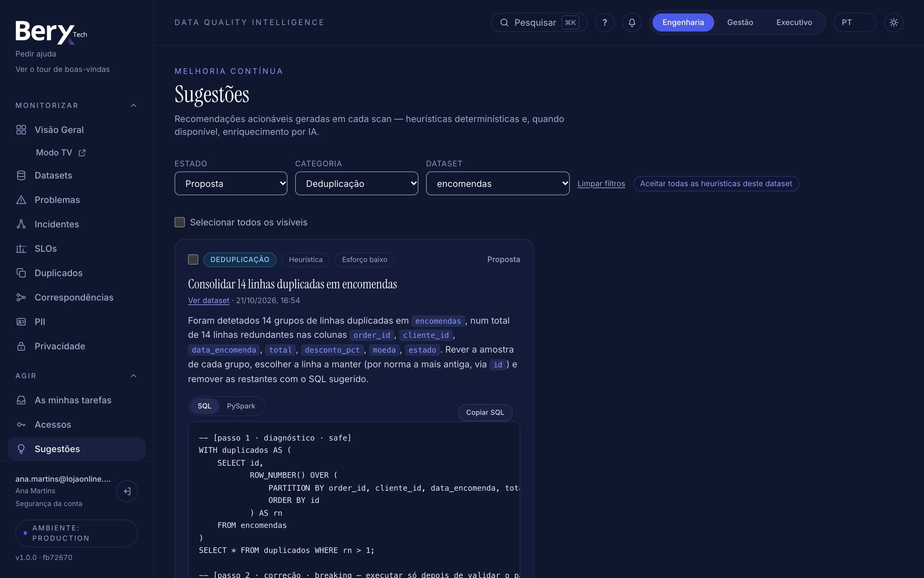Check Selecionar todos os visíveis checkbox
924x578 pixels.
(179, 222)
